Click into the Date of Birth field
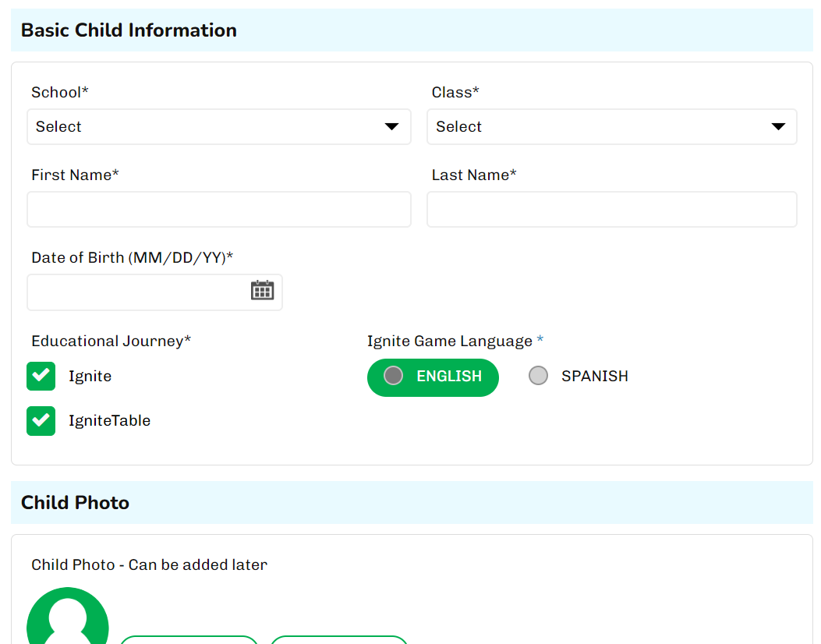The width and height of the screenshot is (821, 644). pyautogui.click(x=136, y=292)
